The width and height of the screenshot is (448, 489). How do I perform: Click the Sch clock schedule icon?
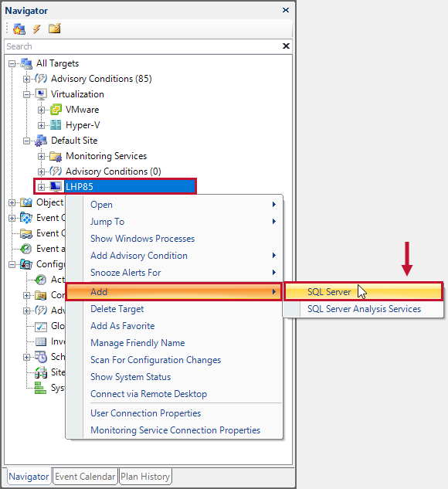coord(41,357)
